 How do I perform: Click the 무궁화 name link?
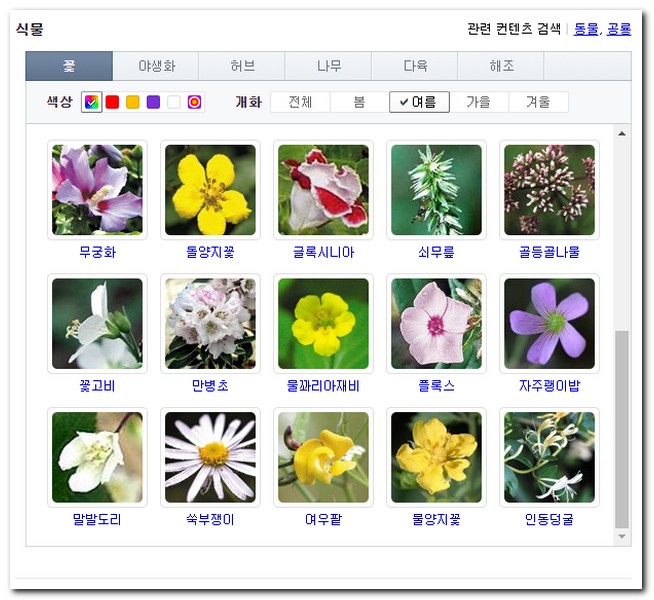97,252
